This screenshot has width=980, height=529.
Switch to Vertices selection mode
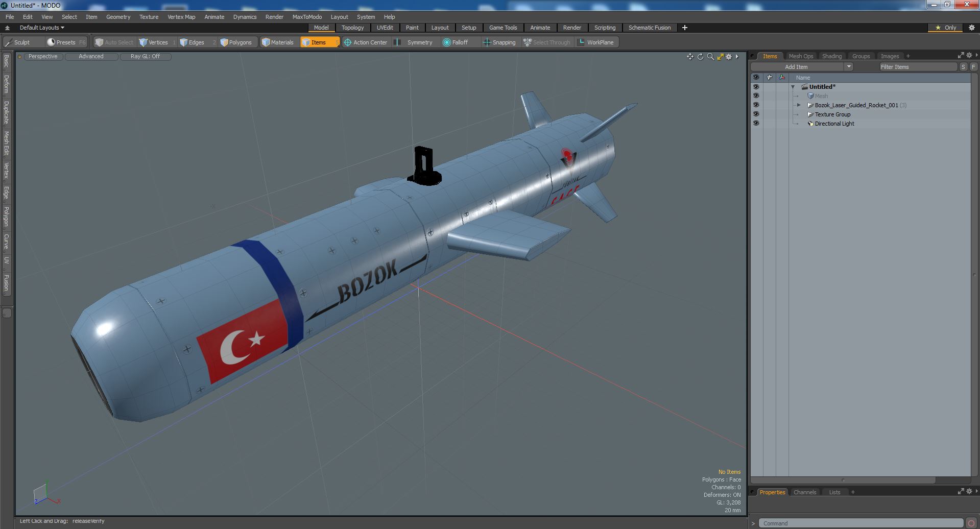point(157,42)
